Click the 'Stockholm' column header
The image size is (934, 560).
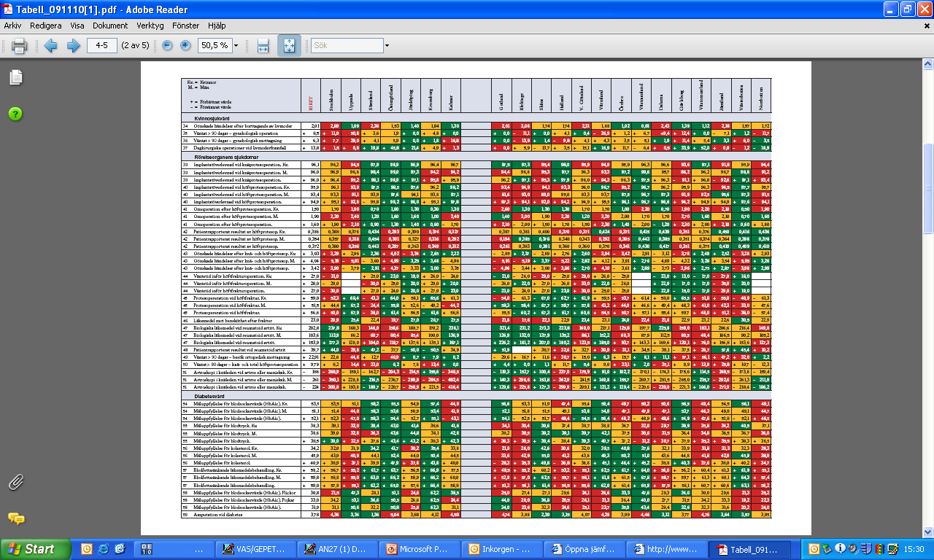[333, 101]
